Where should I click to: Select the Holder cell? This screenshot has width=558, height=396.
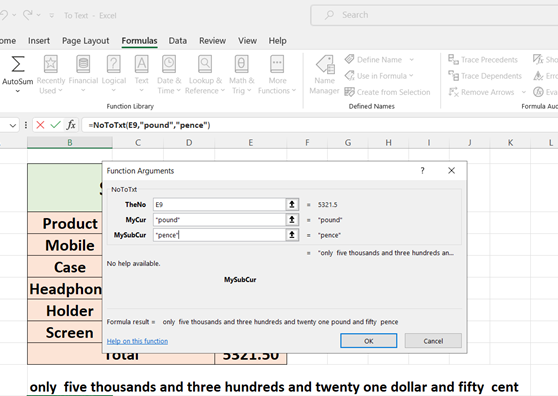click(65, 311)
